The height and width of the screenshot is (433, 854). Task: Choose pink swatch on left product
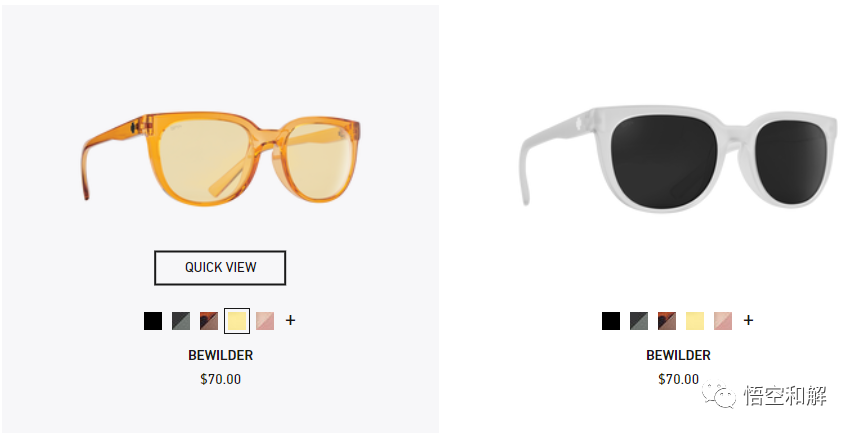(x=265, y=321)
